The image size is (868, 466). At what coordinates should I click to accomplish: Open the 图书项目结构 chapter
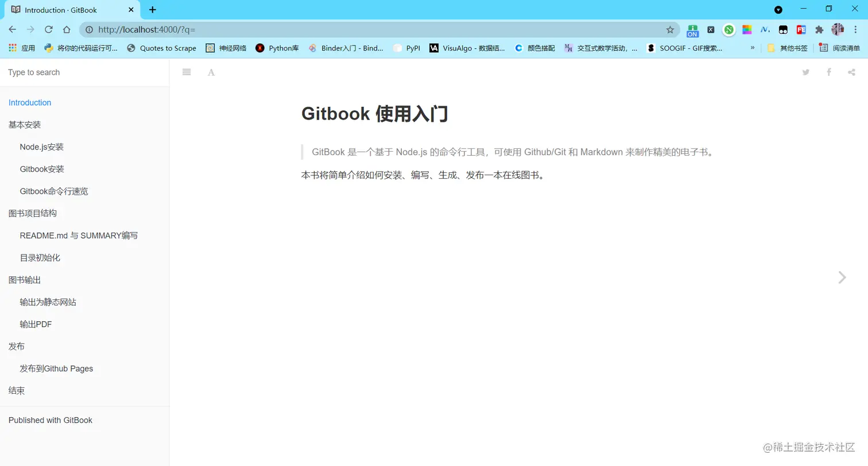click(33, 213)
